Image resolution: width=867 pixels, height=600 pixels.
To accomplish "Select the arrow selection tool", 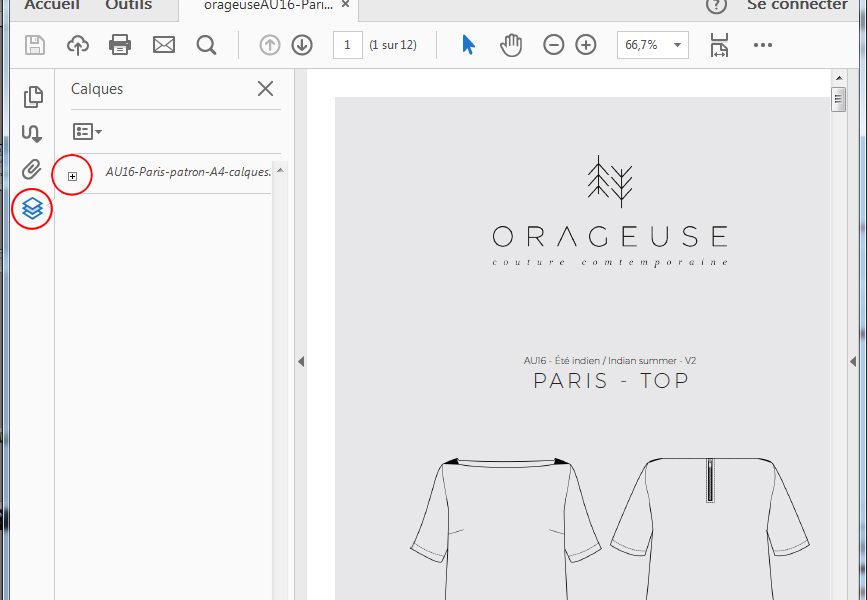I will [x=468, y=45].
